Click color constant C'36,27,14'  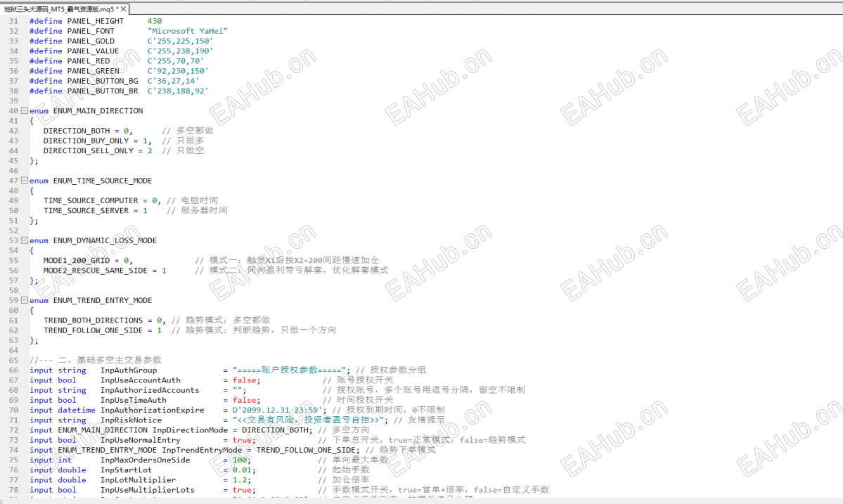coord(173,81)
